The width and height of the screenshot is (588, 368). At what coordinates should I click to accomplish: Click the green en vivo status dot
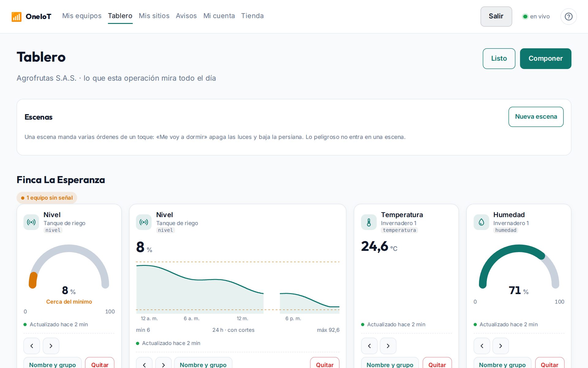click(525, 17)
